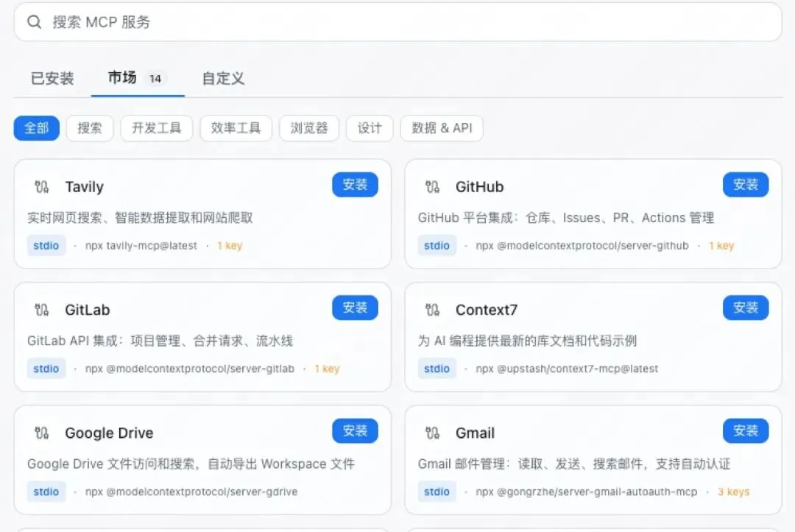Click the npx @modelcontextprotocol/server-gitlab command
Viewport: 795px width, 532px height.
190,369
